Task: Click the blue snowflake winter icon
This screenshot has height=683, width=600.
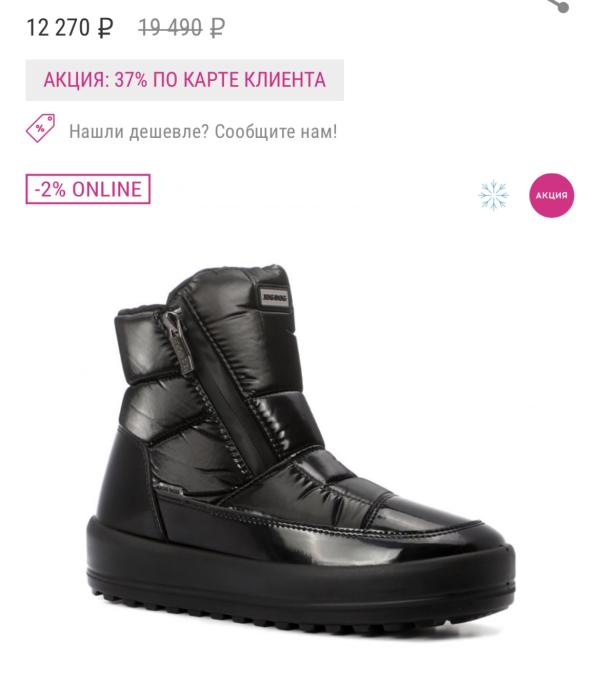Action: point(493,195)
